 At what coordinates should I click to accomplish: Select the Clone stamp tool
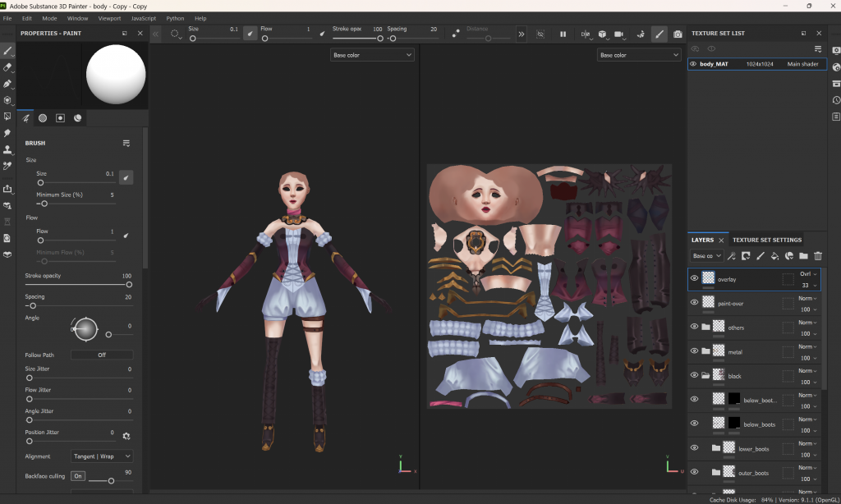(x=7, y=149)
